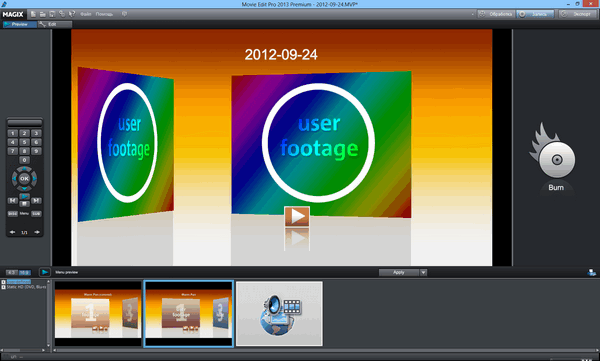Open the Экспорт screen

pos(577,14)
